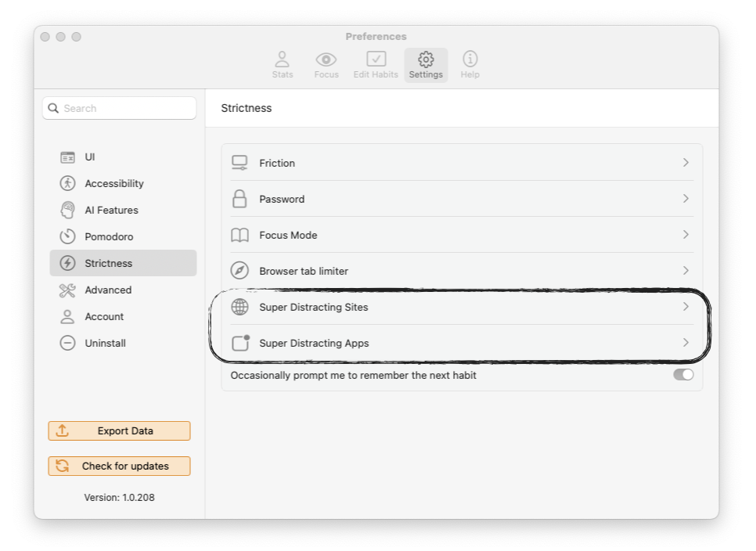
Task: Click the Account person icon
Action: (x=67, y=317)
